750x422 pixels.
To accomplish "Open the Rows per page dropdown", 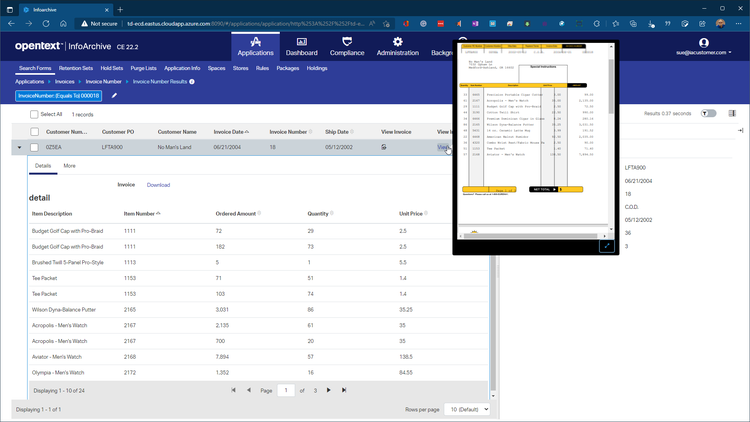I will [467, 410].
